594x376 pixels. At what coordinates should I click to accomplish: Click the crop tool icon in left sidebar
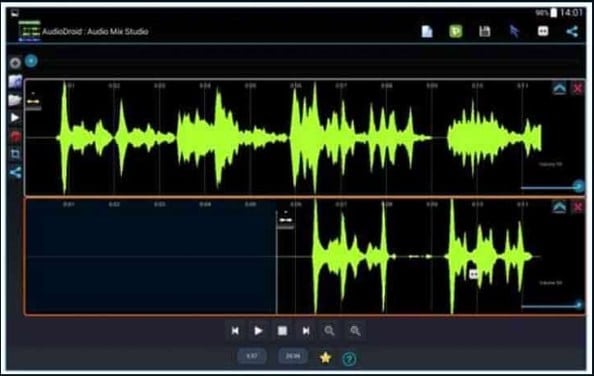pyautogui.click(x=15, y=154)
